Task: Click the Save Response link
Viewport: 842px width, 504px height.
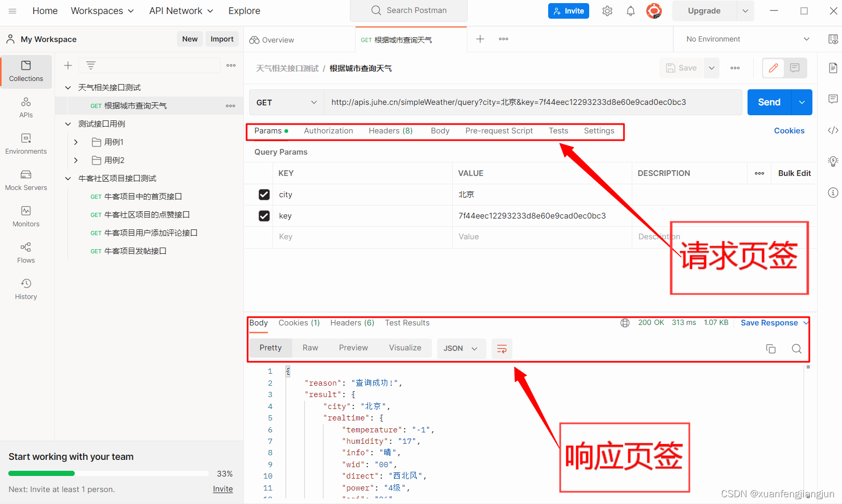Action: tap(769, 323)
